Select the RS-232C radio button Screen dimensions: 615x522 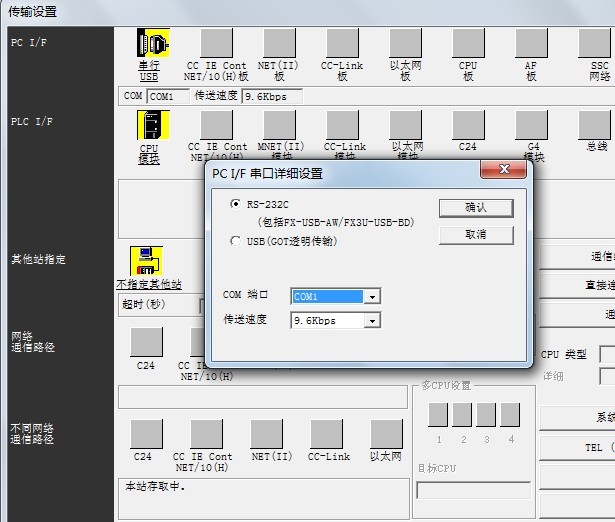235,204
